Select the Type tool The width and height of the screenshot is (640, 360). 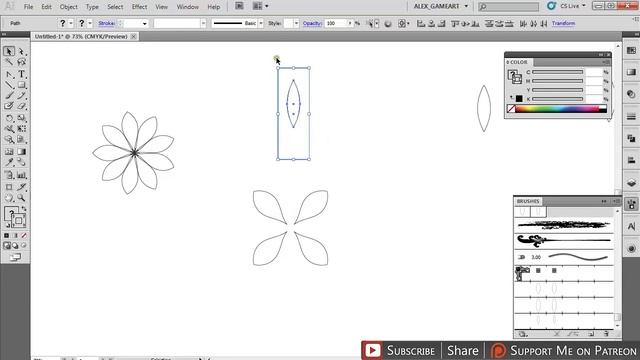point(22,75)
